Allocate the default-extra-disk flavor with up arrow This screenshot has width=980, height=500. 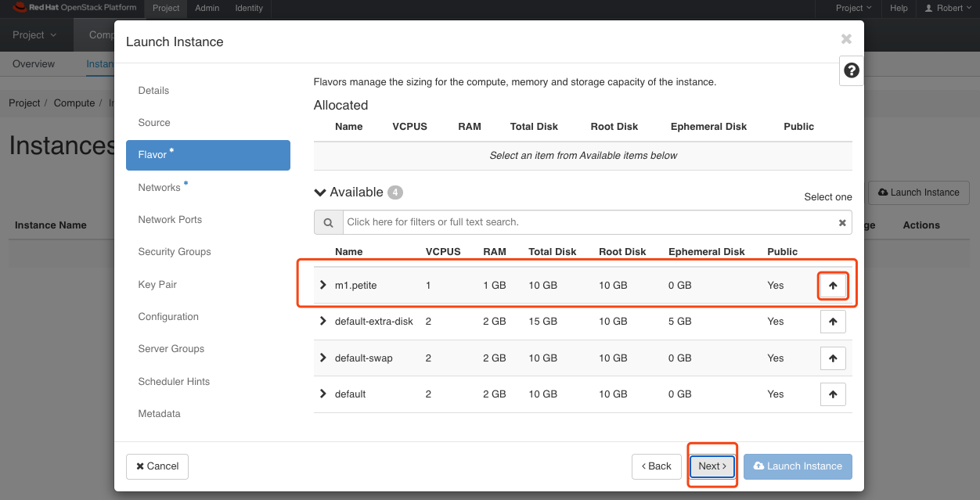coord(833,322)
